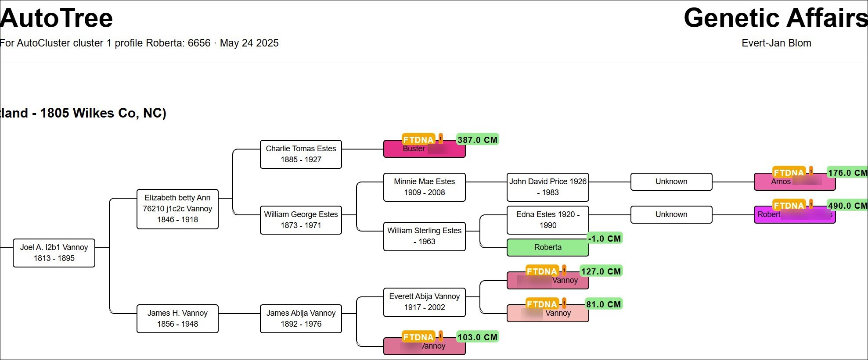Image resolution: width=868 pixels, height=360 pixels.
Task: Click the 387.0 CM label
Action: coord(478,139)
